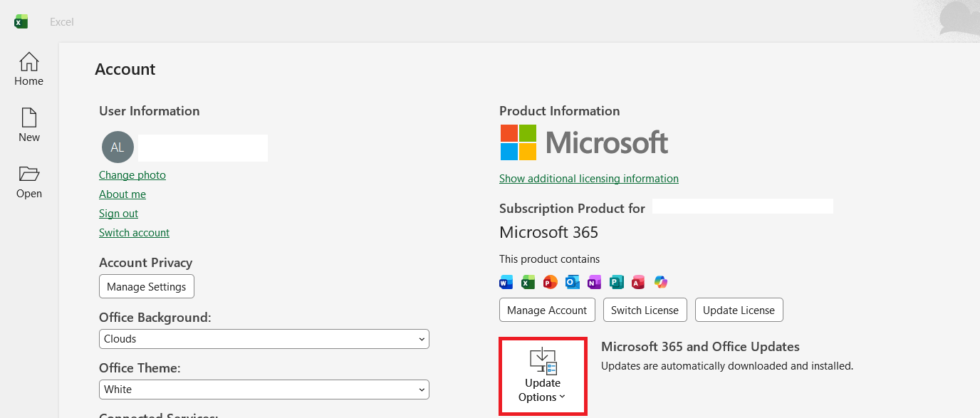The width and height of the screenshot is (980, 418).
Task: Click the Manage Account button
Action: pyautogui.click(x=547, y=310)
